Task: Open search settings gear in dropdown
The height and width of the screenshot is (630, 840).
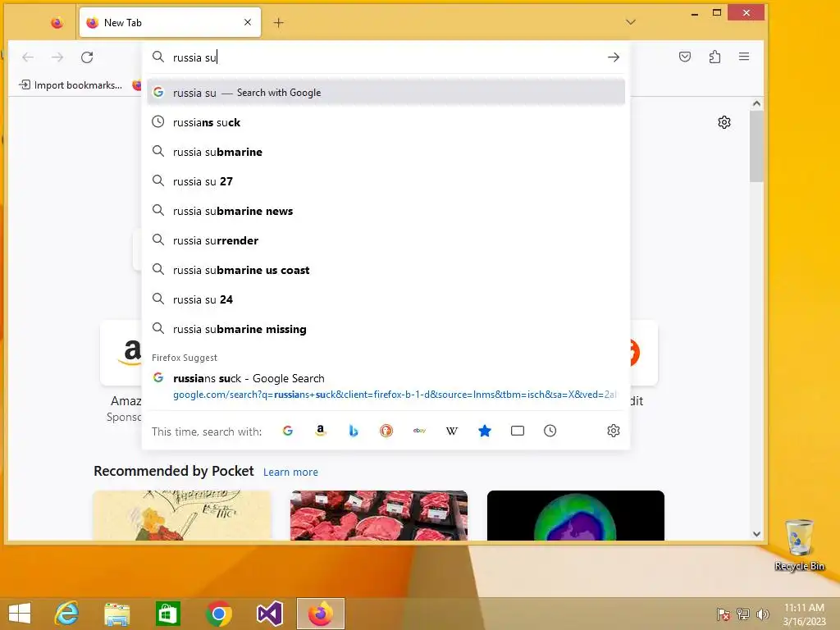Action: (614, 431)
